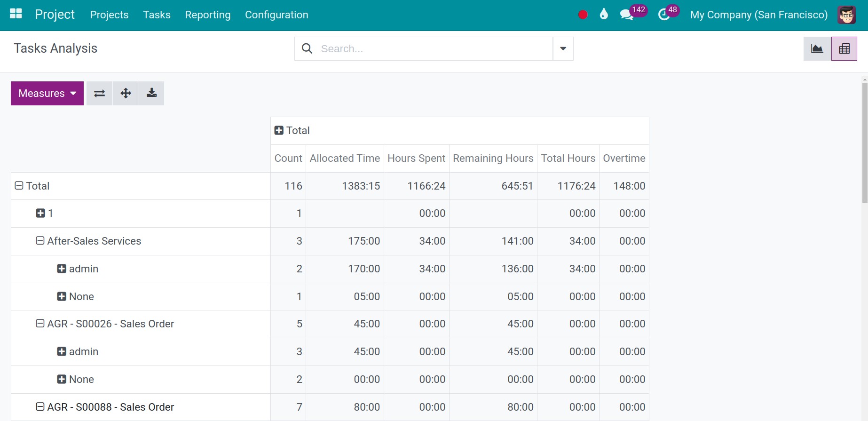Click the 170:00 allocated time cell
This screenshot has width=868, height=421.
(345, 269)
